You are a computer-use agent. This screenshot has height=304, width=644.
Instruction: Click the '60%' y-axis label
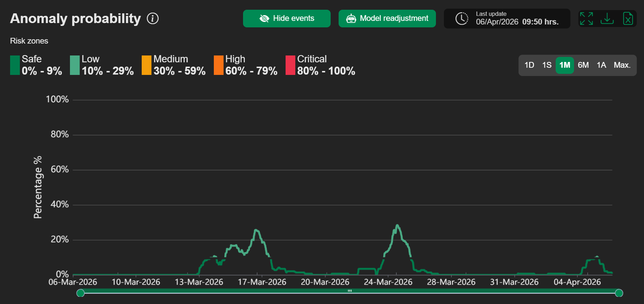coord(60,169)
